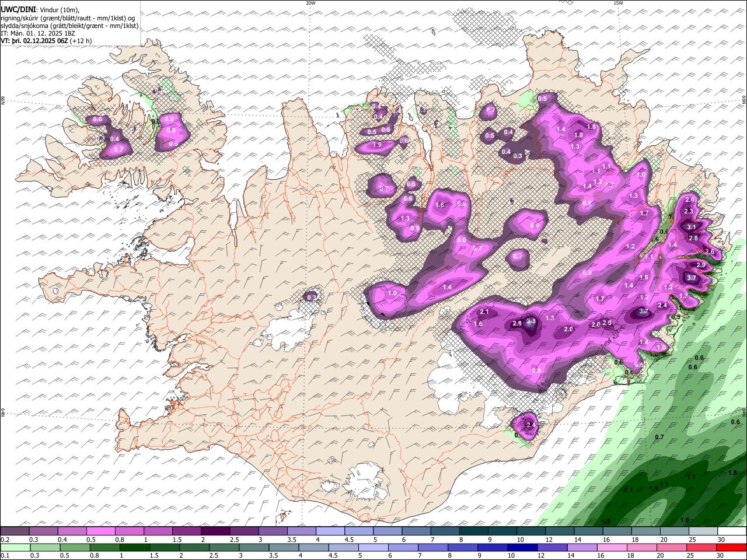Screen dimensions: 747x560
Task: Click the 1.6 value at the bottom edge over the sea
Action: pos(685,520)
